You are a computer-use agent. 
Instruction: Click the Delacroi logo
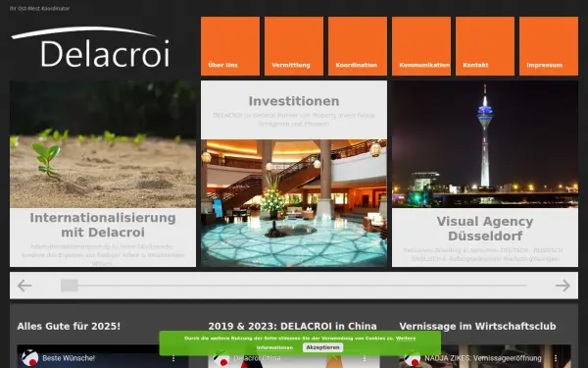pos(90,47)
